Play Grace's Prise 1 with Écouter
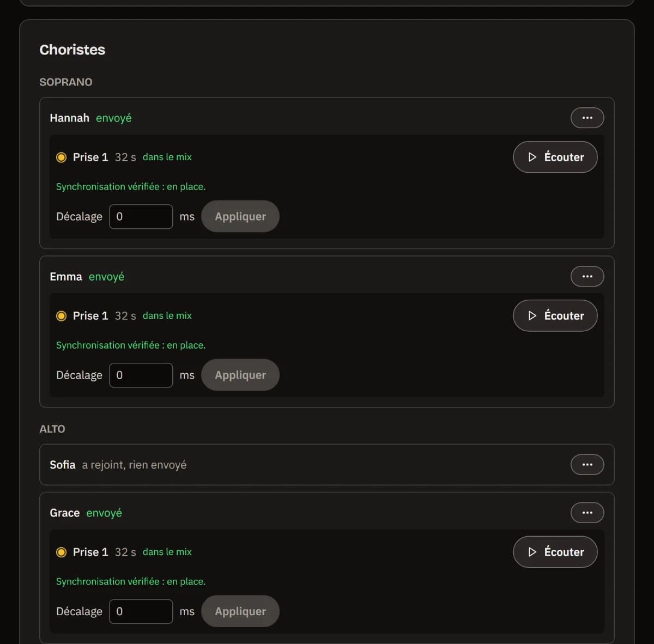The width and height of the screenshot is (654, 644). tap(555, 552)
